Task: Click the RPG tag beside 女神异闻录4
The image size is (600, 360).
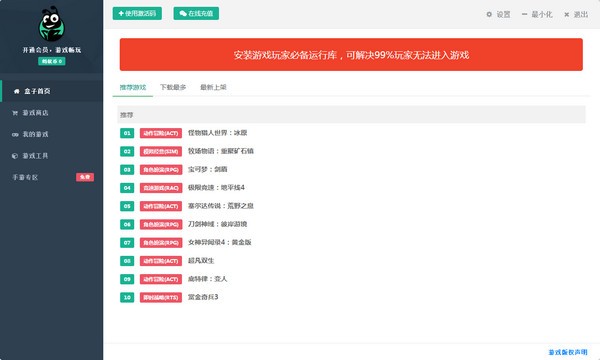Action: pos(161,243)
